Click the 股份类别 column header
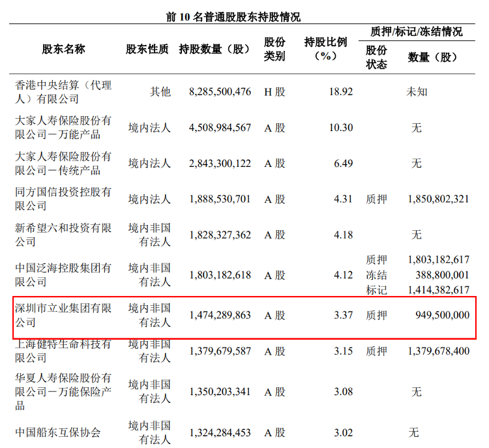This screenshot has height=448, width=489. tap(274, 49)
